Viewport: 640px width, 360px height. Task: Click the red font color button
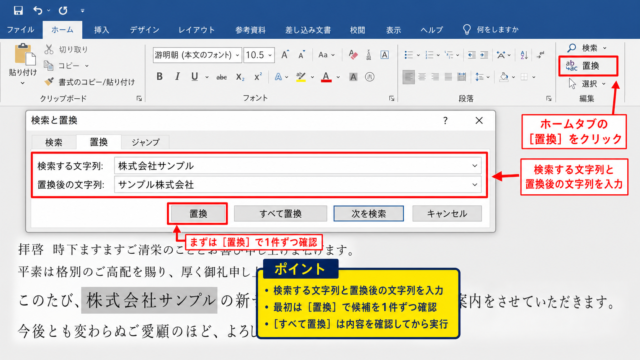pyautogui.click(x=326, y=77)
